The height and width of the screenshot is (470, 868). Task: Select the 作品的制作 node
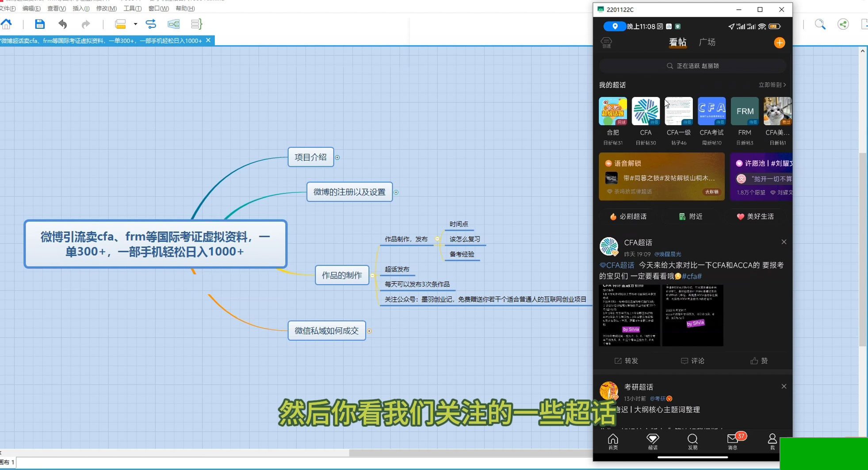pyautogui.click(x=342, y=275)
